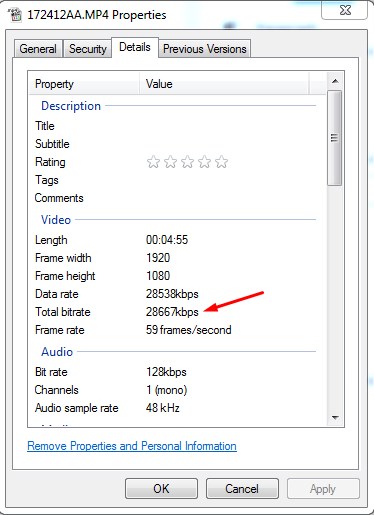Click Remove Properties and Personal Information link
The width and height of the screenshot is (374, 515).
pyautogui.click(x=132, y=446)
